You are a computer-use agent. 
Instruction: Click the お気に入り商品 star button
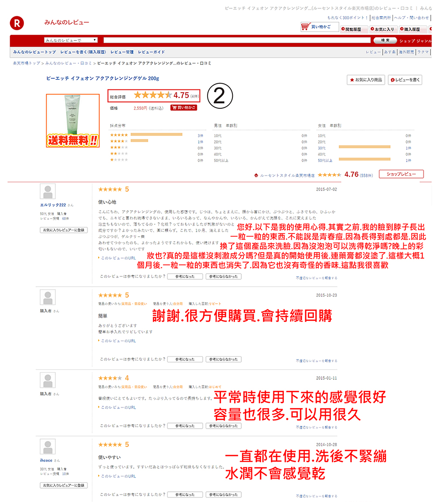pos(365,80)
